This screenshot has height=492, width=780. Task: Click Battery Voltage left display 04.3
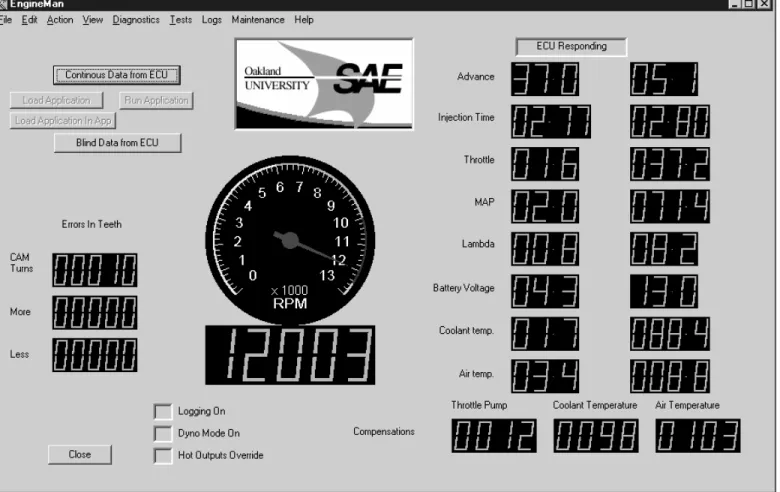545,292
